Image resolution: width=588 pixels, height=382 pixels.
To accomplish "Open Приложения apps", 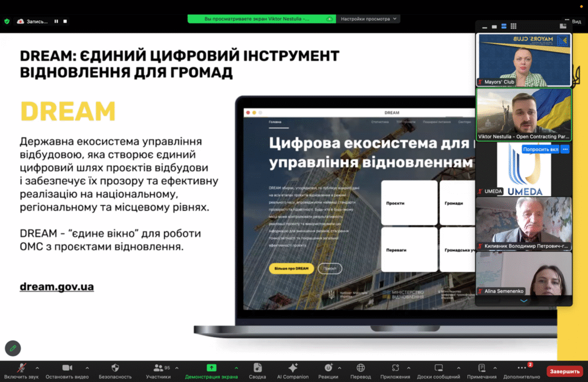I will point(395,371).
